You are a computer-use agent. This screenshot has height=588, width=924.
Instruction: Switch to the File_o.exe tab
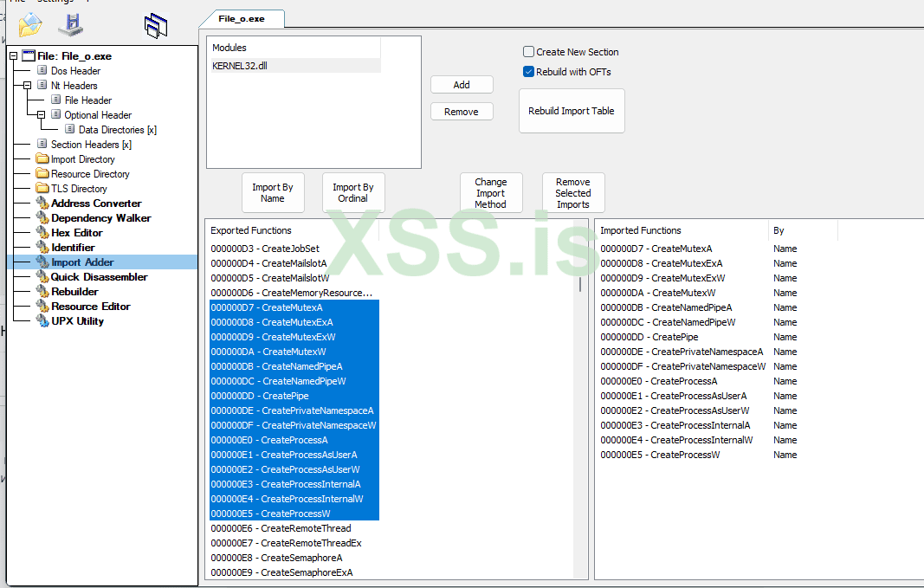[242, 19]
